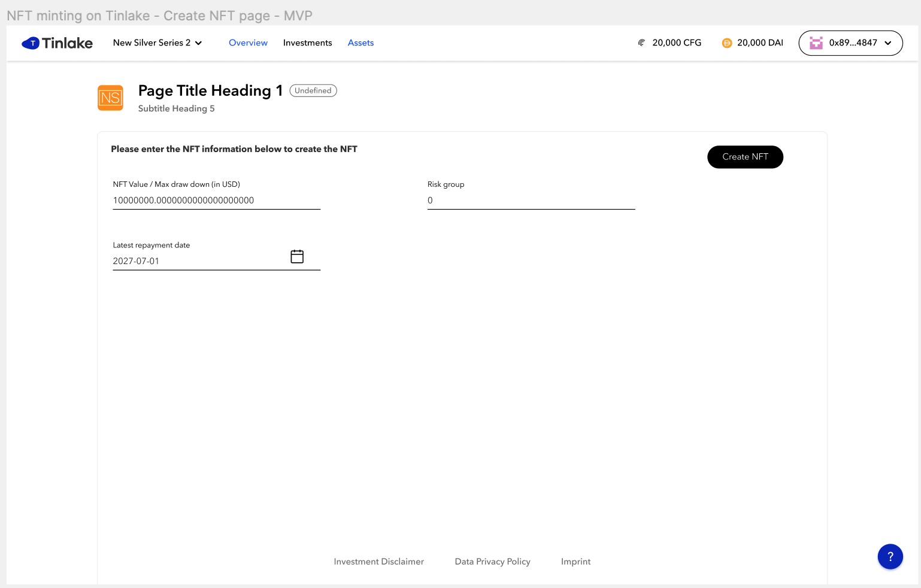Click the orange NS pool icon
Viewport: 921px width, 588px height.
coord(110,98)
